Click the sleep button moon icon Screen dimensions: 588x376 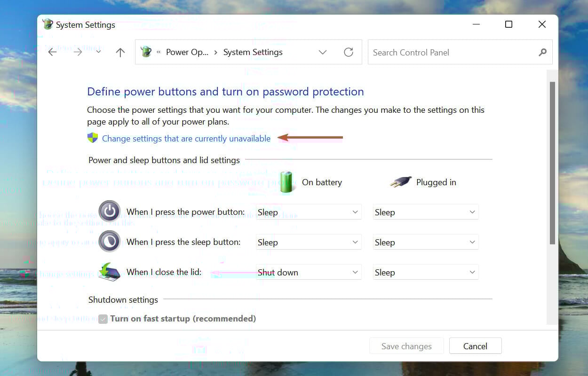110,241
